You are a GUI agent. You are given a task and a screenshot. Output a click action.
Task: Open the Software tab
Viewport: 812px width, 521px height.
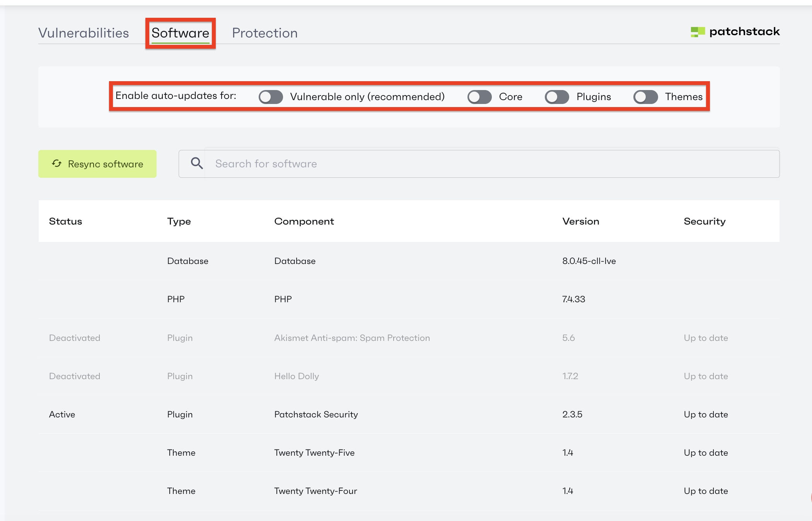coord(180,33)
